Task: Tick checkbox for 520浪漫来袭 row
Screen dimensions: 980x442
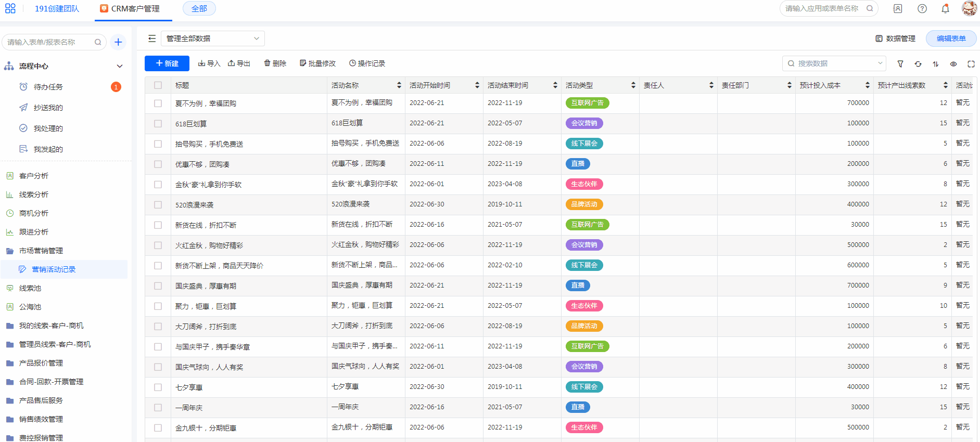Action: coord(158,205)
